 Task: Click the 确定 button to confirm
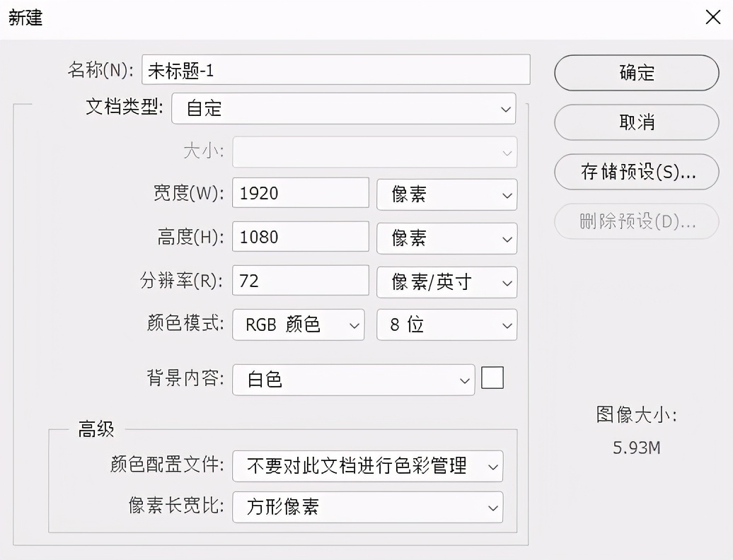tap(635, 73)
